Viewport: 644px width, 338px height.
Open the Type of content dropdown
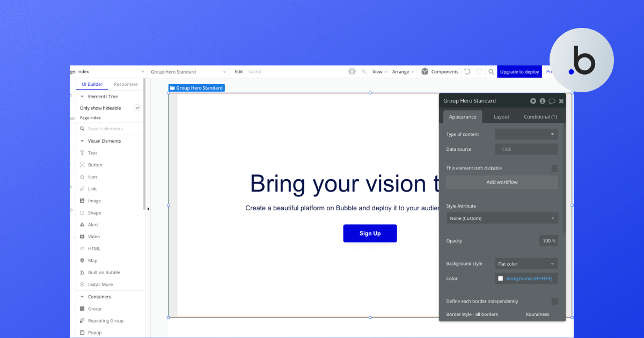click(526, 134)
